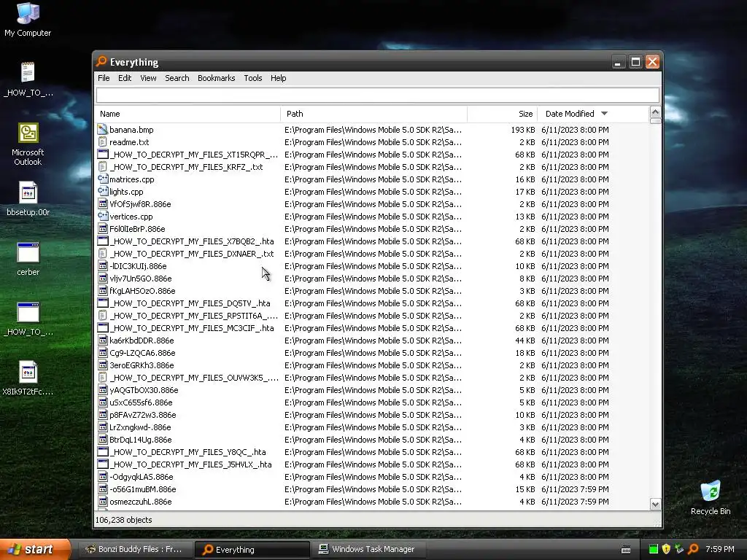Open the Tools menu

(253, 78)
